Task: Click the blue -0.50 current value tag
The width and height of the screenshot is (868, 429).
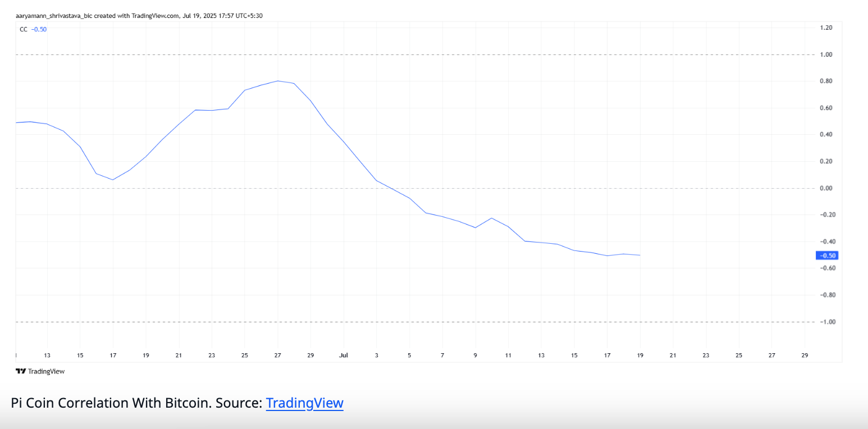Action: [x=826, y=255]
